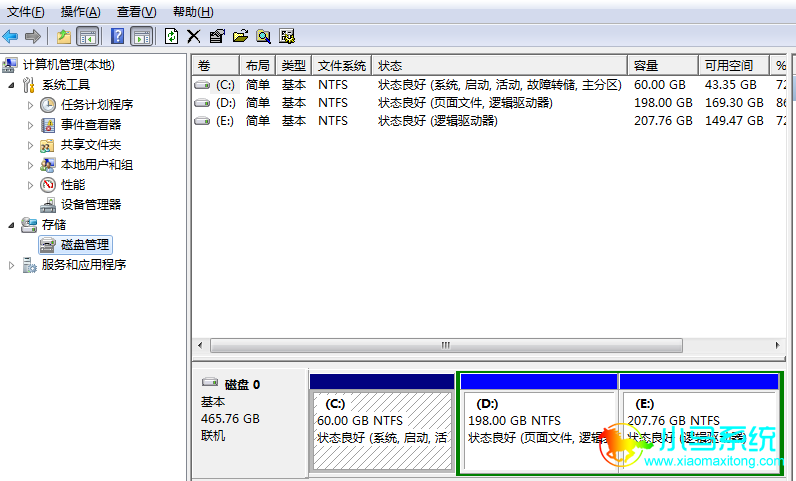The height and width of the screenshot is (481, 796).
Task: Sort by the 布局 column header
Action: 258,66
